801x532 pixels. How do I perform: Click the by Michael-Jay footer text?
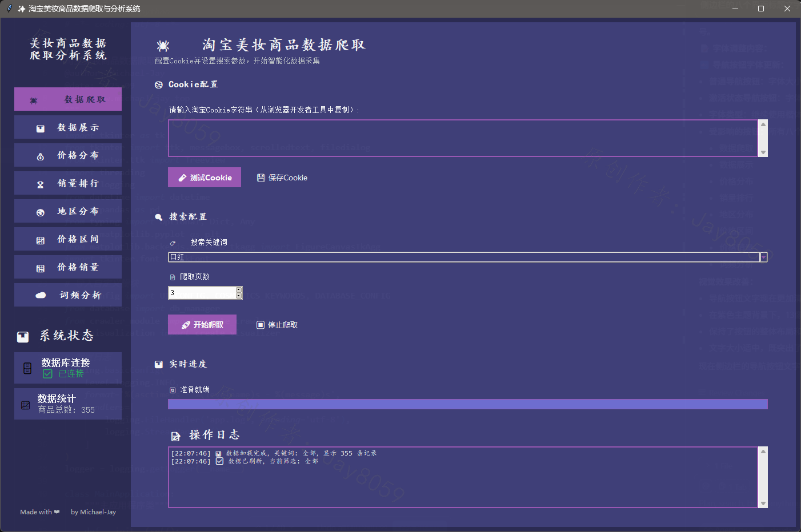[93, 512]
